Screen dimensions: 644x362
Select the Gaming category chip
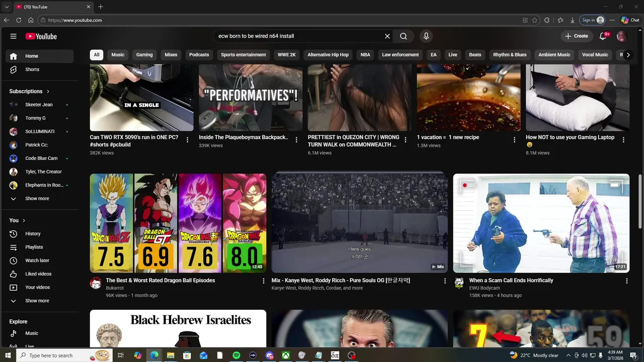point(144,55)
